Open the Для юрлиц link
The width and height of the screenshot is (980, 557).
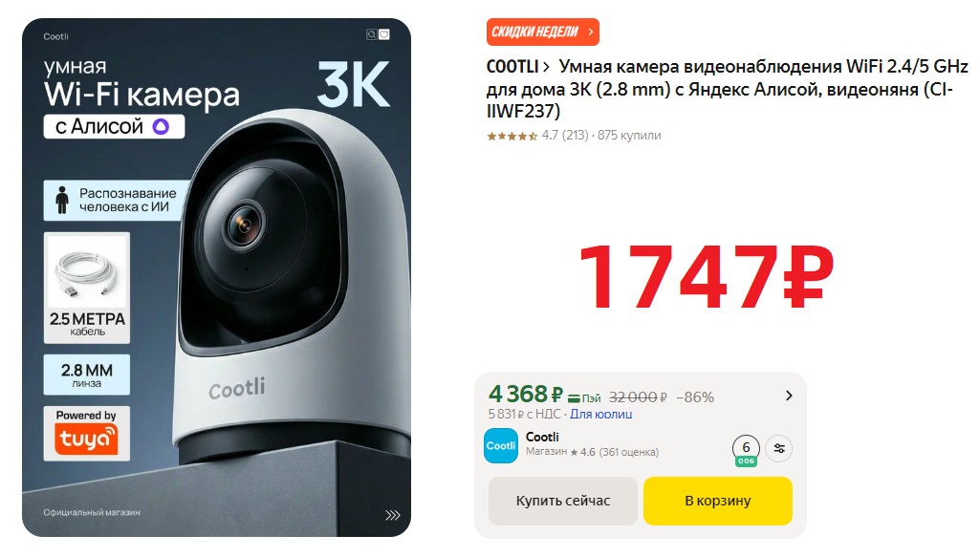pos(600,415)
